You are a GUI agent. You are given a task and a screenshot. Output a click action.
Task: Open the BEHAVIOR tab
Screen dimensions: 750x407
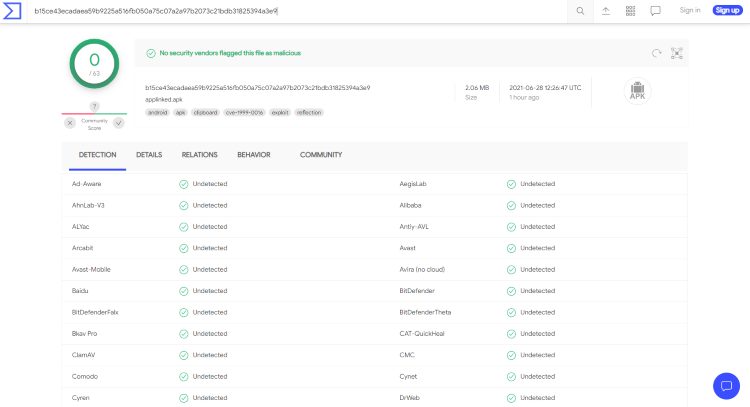[x=254, y=155]
